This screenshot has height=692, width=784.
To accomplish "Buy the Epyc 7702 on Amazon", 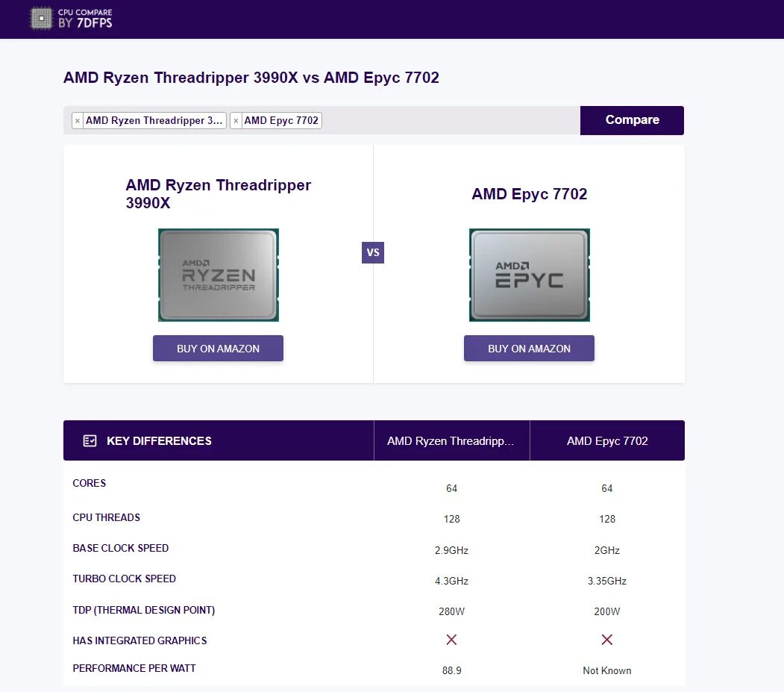I will tap(529, 349).
